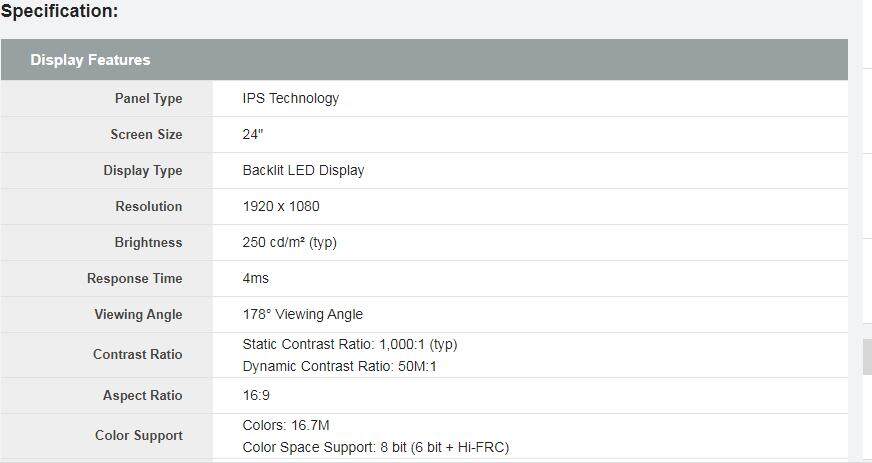Select the Brightness row label
The height and width of the screenshot is (463, 872).
pyautogui.click(x=148, y=242)
